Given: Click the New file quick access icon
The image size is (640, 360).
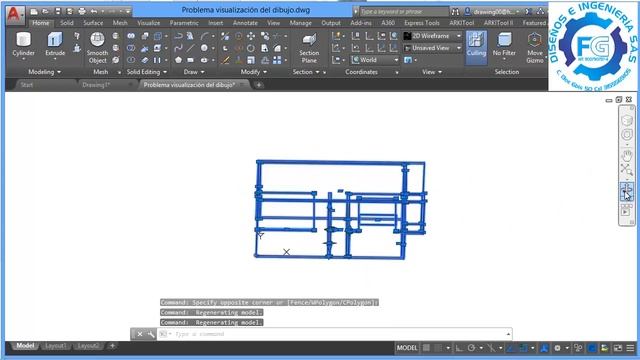Looking at the screenshot, I should pyautogui.click(x=34, y=11).
